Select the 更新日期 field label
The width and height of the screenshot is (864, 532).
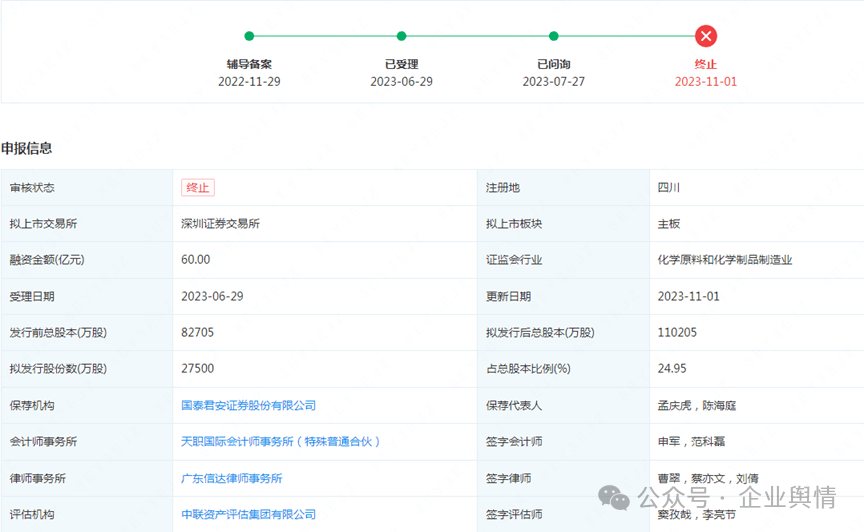(508, 297)
